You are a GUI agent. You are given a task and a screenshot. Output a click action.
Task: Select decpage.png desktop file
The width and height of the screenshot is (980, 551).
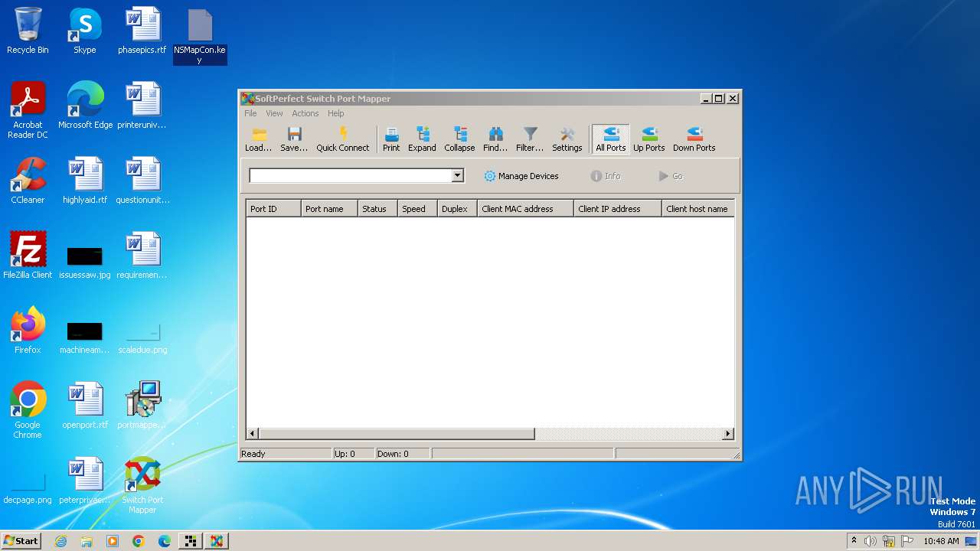click(x=28, y=487)
